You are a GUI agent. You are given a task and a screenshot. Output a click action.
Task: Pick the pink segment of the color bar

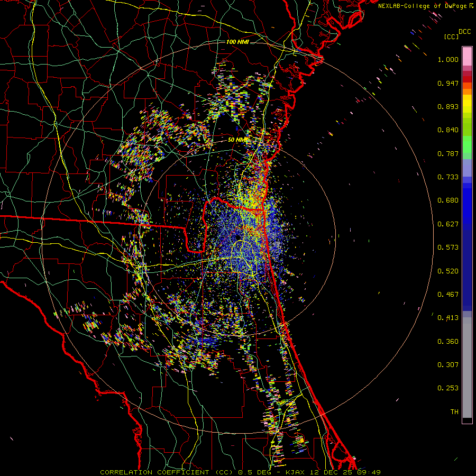point(467,57)
